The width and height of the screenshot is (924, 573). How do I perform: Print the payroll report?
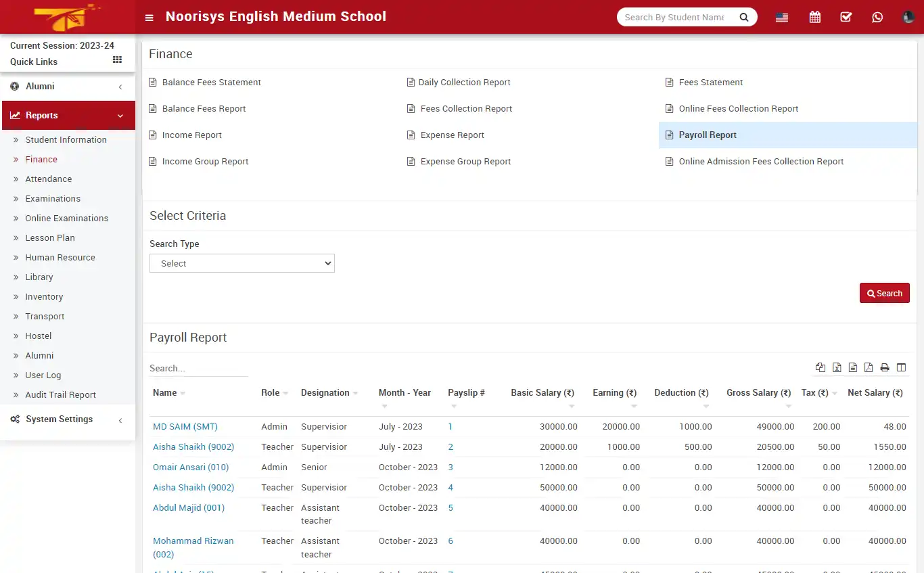point(885,367)
